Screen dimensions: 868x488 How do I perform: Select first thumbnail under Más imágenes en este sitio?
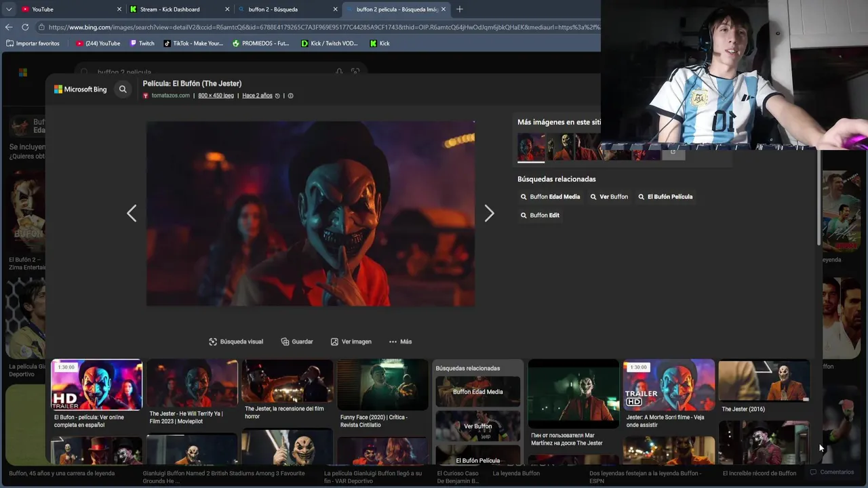(x=531, y=147)
